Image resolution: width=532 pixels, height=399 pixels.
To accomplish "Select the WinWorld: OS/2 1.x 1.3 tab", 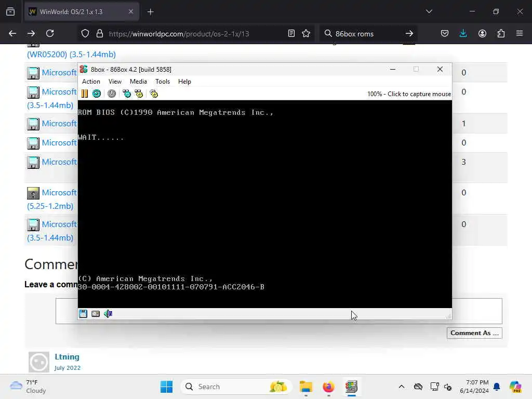I will click(x=82, y=12).
